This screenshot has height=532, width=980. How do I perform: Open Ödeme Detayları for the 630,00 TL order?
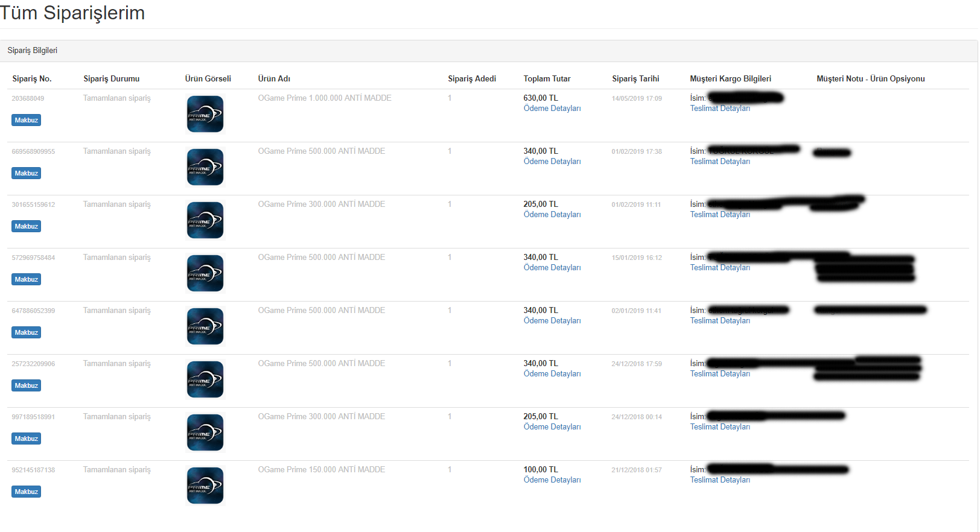point(552,109)
